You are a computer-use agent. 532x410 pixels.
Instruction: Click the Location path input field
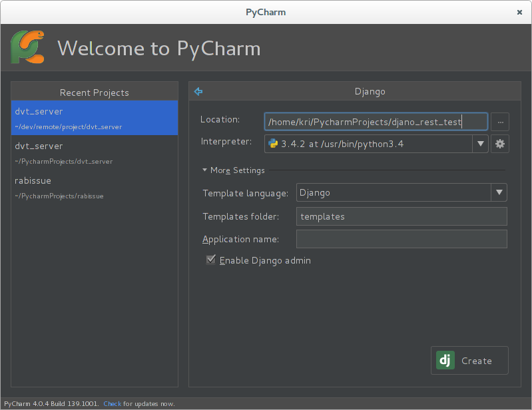(376, 122)
